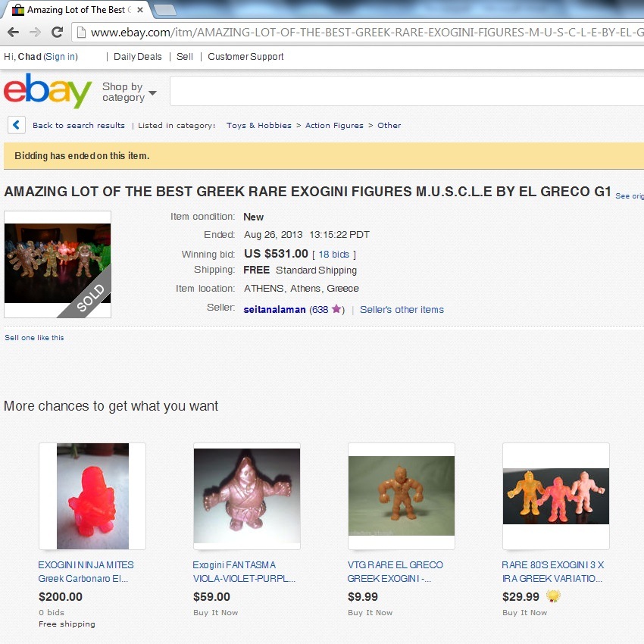
Task: Click the Sign in link
Action: tap(61, 57)
